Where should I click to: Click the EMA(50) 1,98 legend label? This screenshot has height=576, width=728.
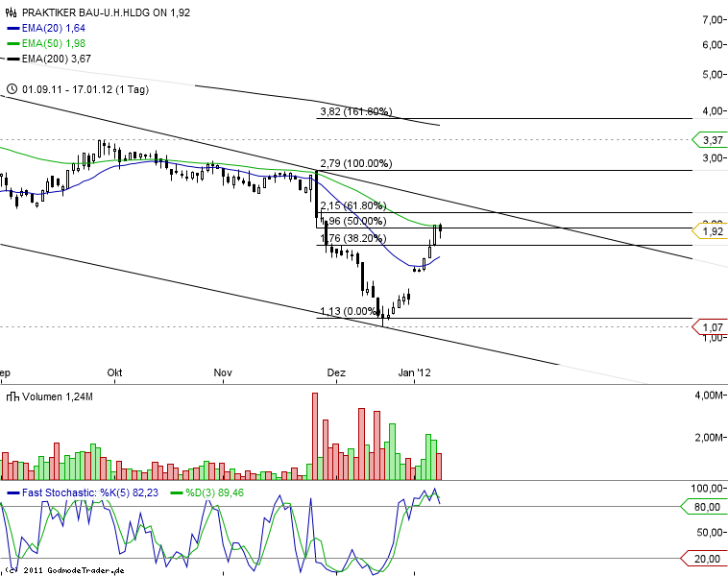54,43
